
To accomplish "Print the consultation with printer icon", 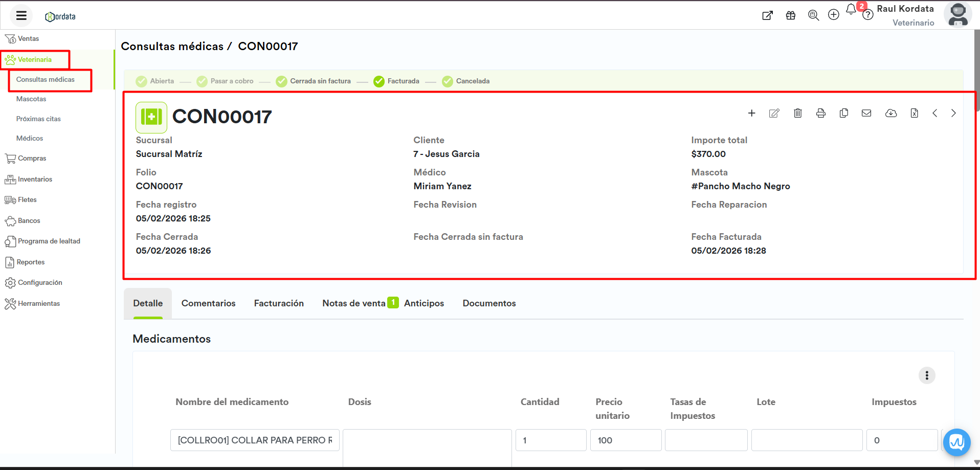I will coord(820,113).
